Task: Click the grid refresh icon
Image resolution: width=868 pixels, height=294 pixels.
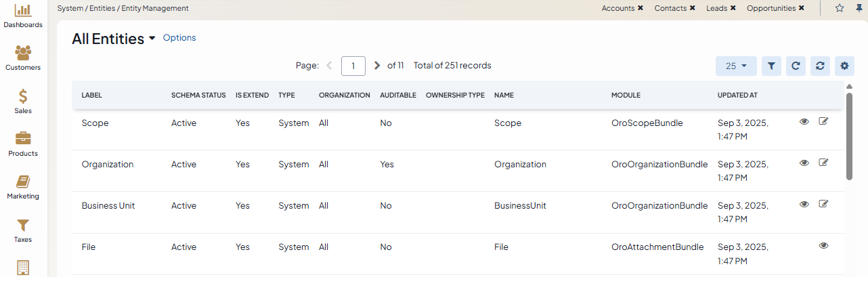Action: (796, 66)
